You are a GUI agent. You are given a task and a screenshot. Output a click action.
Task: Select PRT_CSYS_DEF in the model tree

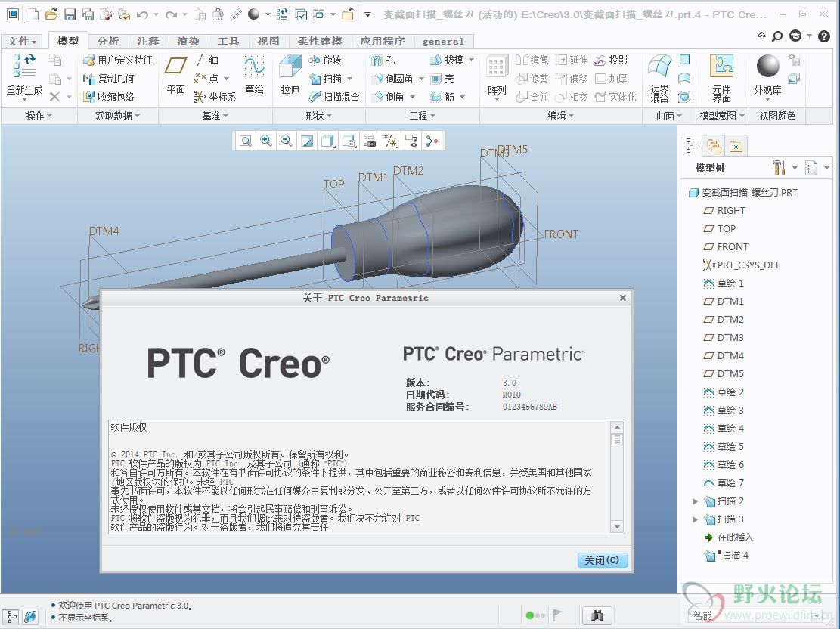click(742, 265)
